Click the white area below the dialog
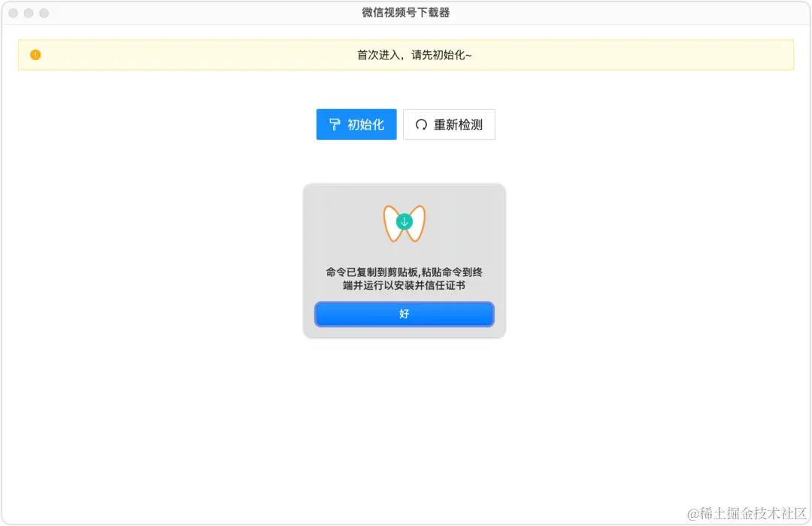 point(406,414)
